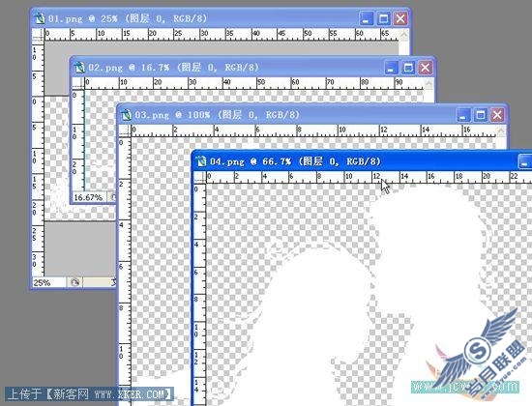Click the 01.png document icon in title bar

[x=40, y=18]
